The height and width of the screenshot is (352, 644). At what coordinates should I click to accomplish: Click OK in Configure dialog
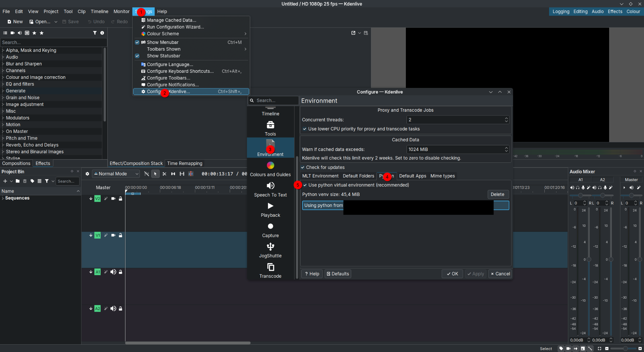452,274
